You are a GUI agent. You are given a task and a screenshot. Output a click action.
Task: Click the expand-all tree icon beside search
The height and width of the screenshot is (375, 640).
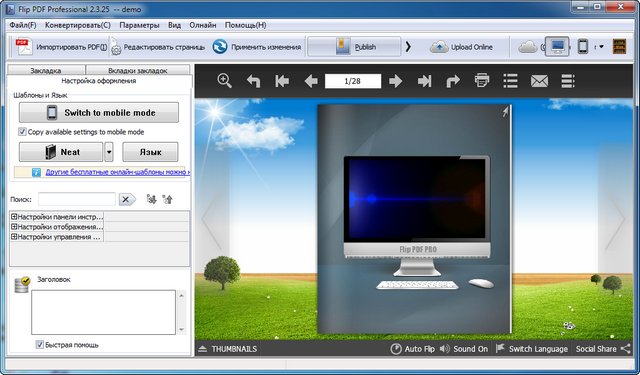coord(151,199)
